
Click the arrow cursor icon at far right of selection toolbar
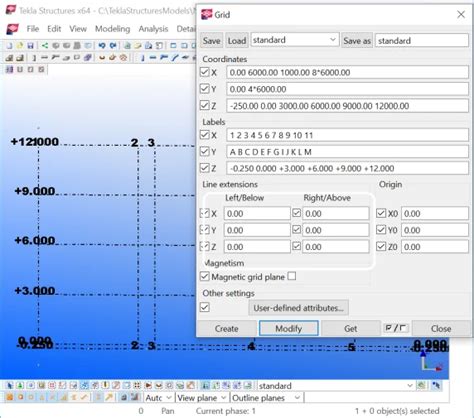(x=436, y=386)
